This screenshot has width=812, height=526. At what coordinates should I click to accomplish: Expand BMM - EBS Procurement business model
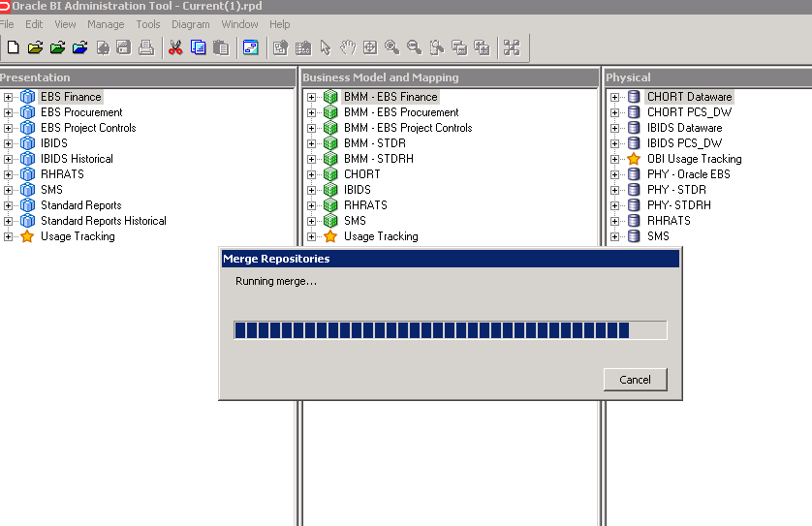point(311,112)
